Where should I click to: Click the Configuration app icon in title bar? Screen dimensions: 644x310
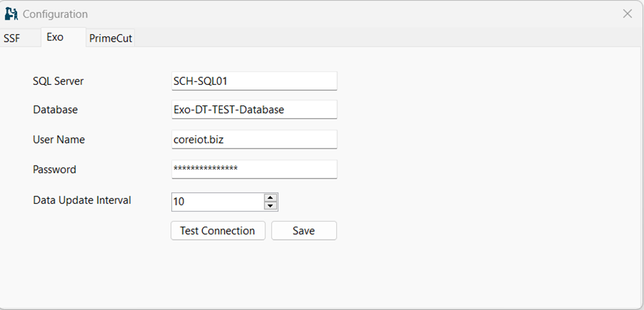11,14
